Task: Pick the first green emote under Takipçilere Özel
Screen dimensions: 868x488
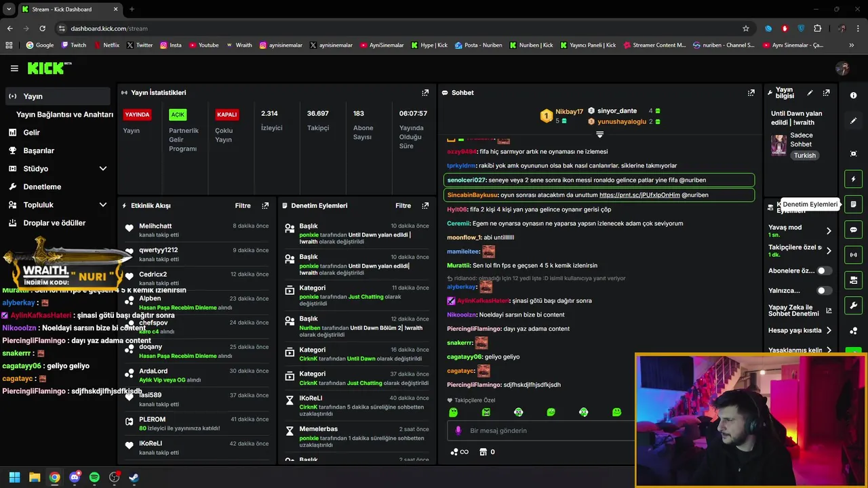Action: click(x=453, y=412)
